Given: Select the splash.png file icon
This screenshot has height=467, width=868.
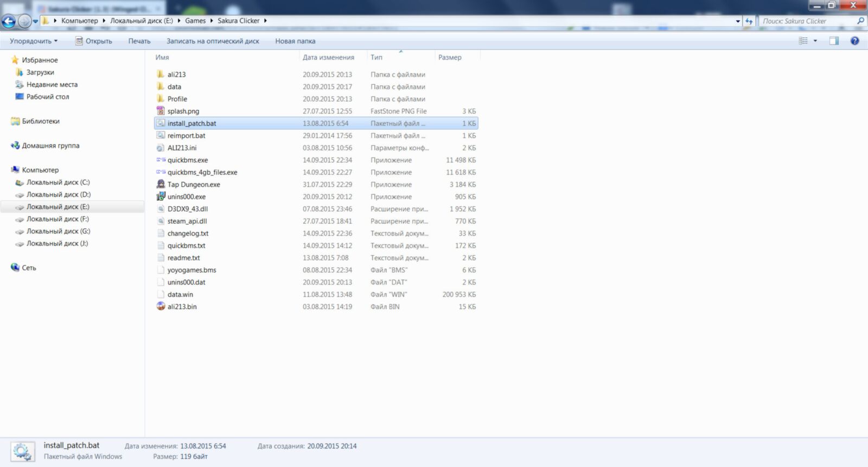Looking at the screenshot, I should pyautogui.click(x=161, y=111).
